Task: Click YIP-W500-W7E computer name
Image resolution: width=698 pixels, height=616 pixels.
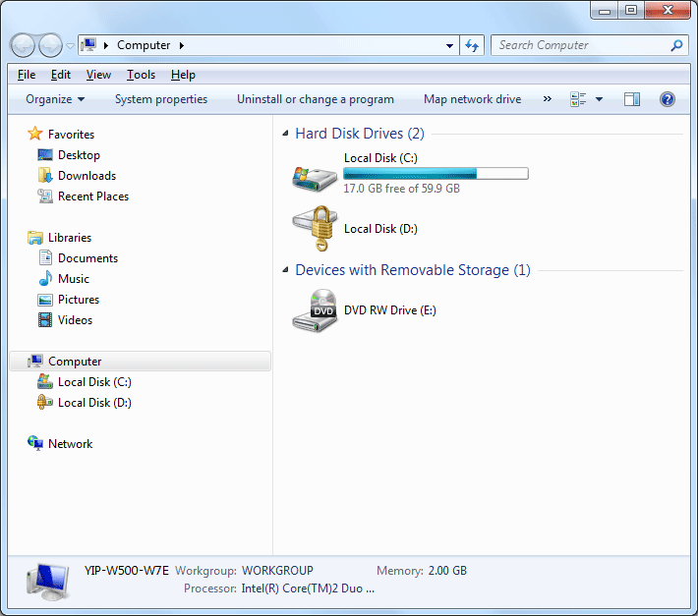Action: 127,571
